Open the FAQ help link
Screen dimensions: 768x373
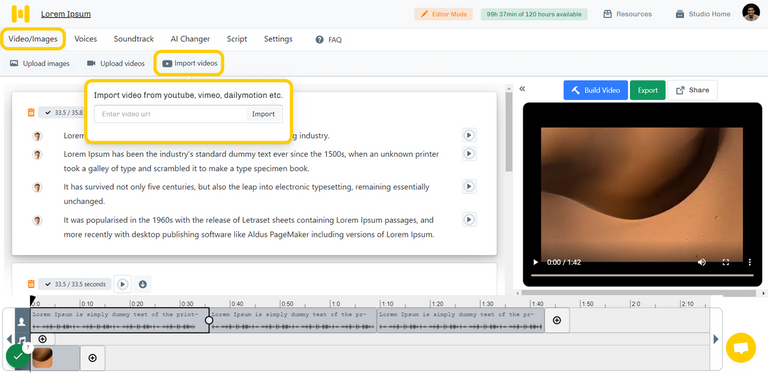pyautogui.click(x=329, y=40)
